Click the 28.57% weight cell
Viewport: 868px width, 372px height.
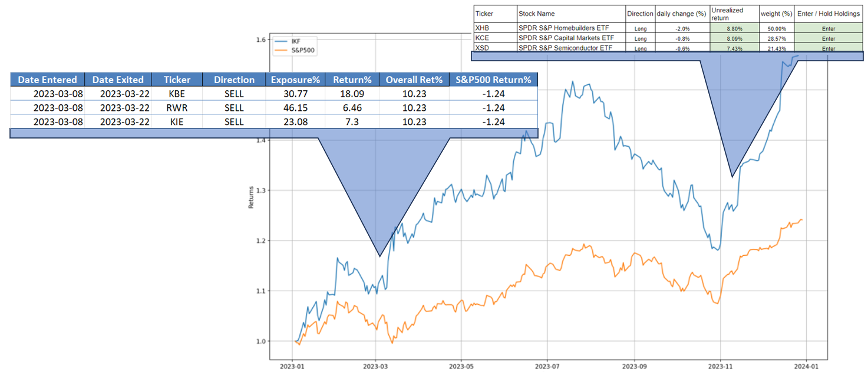point(777,37)
